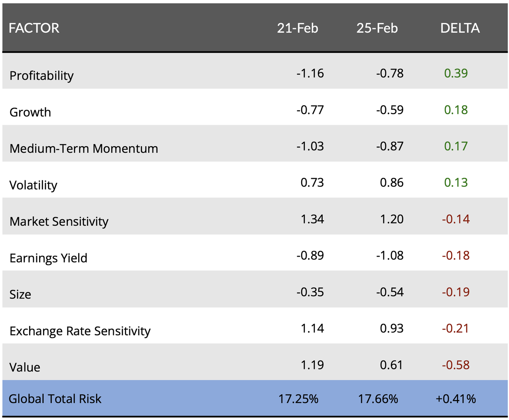509x420 pixels.
Task: Click Global Total Risk delta +0.41%
Action: [456, 398]
